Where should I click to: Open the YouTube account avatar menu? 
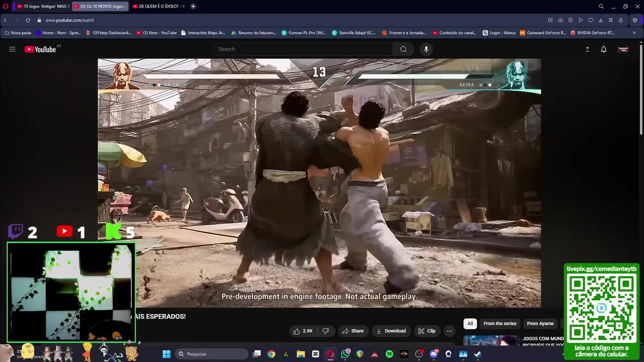point(623,49)
